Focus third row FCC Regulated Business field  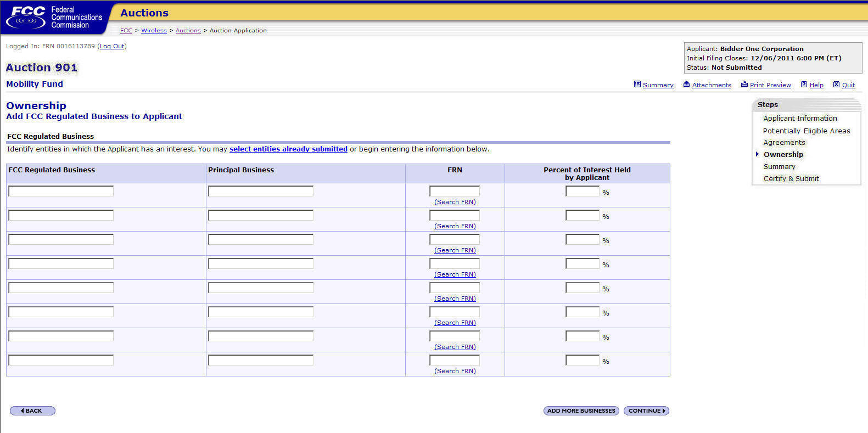[x=61, y=239]
